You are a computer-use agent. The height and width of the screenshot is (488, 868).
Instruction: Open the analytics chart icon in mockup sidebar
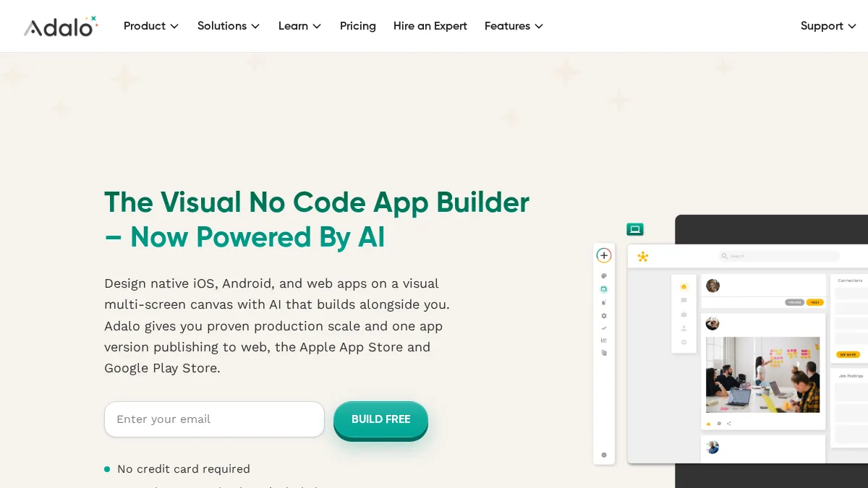604,340
